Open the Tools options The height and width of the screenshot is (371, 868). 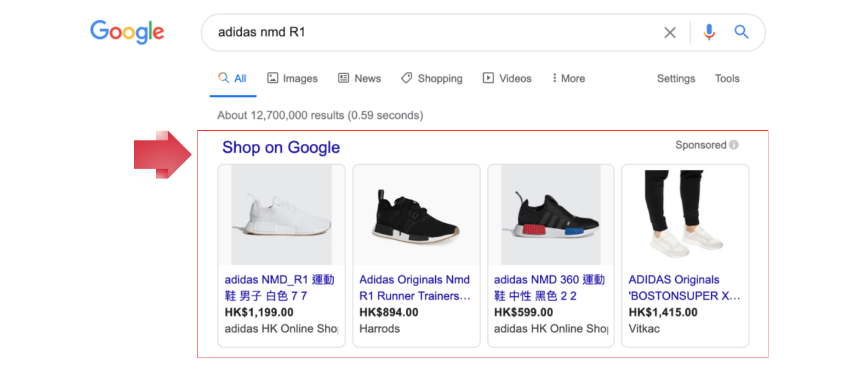click(727, 79)
